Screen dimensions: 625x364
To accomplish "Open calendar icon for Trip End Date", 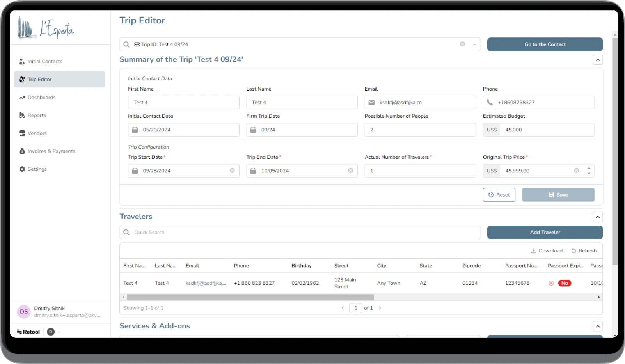I will [x=253, y=171].
